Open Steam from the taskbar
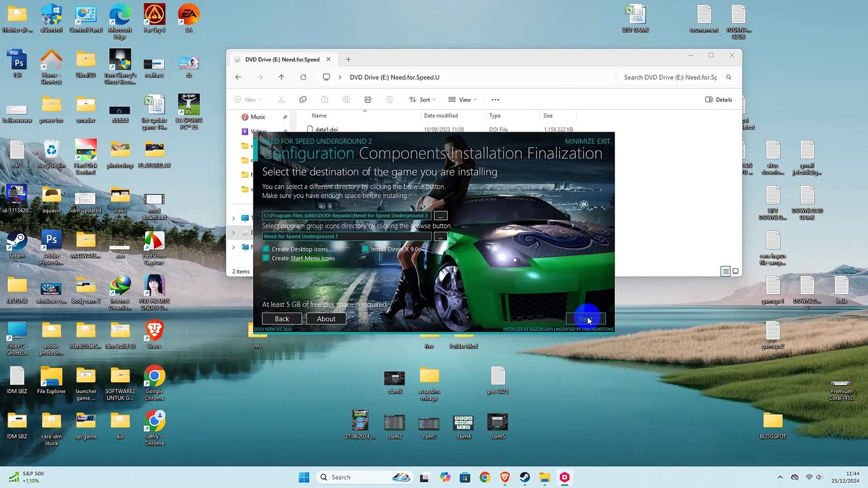Screen dimensions: 868x488 [525, 477]
